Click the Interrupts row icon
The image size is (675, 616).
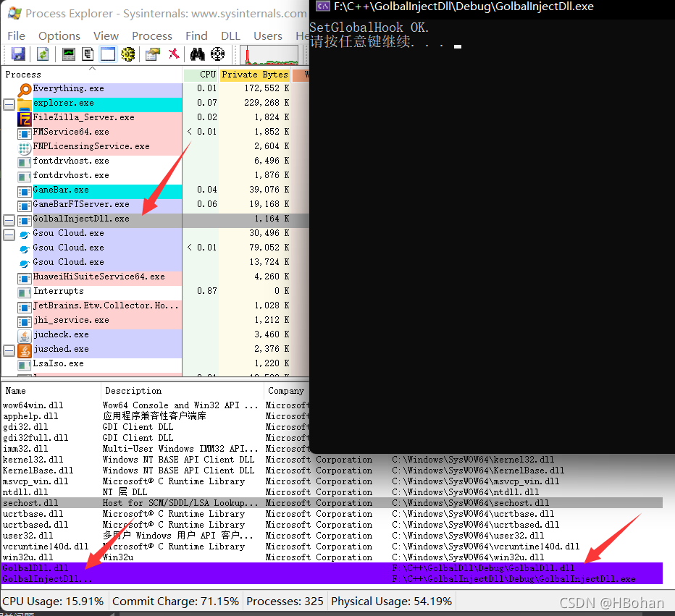(x=25, y=292)
